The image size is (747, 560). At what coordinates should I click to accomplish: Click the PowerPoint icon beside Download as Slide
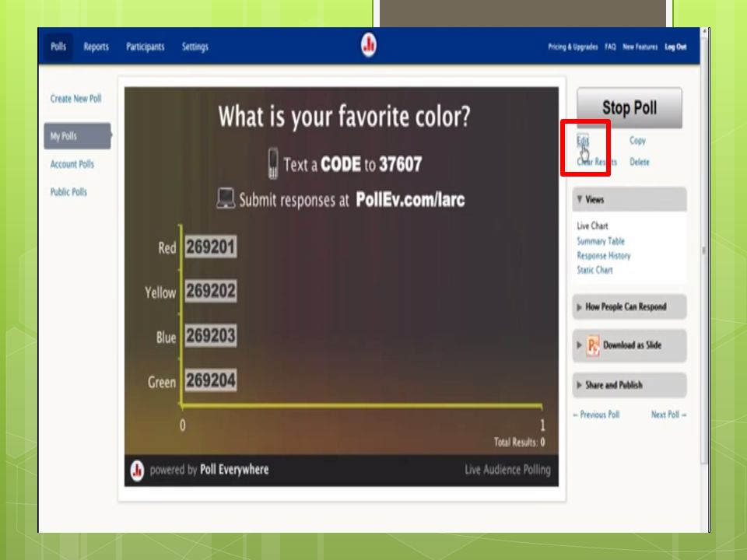[x=593, y=345]
